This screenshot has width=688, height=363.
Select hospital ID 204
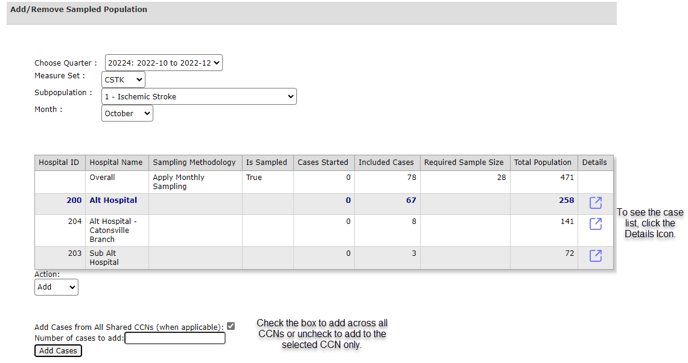coord(75,221)
